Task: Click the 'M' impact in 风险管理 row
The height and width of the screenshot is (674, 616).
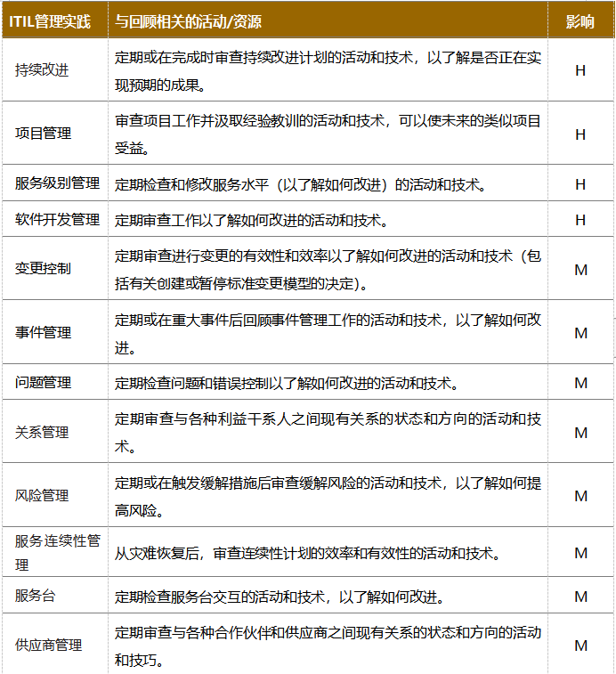Action: (x=580, y=497)
